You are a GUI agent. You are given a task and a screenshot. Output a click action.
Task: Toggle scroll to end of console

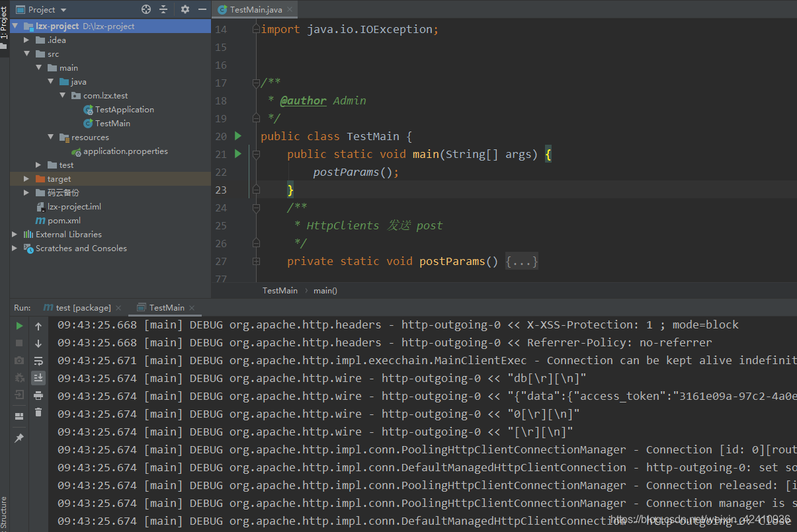tap(38, 377)
